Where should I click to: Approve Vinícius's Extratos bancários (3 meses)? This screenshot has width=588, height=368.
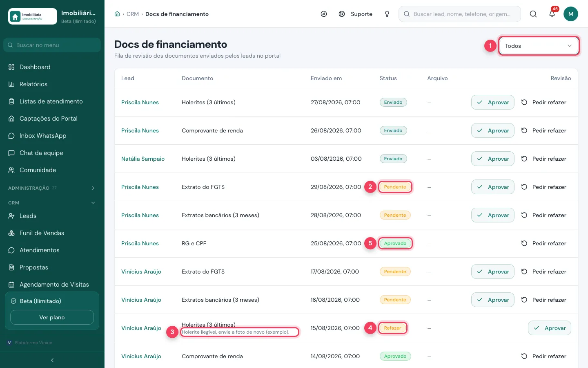493,300
